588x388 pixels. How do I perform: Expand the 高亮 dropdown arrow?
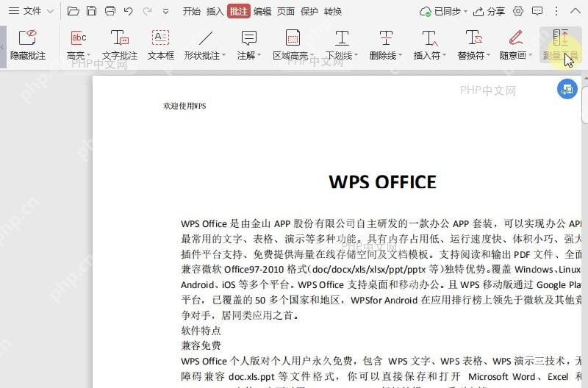click(89, 56)
